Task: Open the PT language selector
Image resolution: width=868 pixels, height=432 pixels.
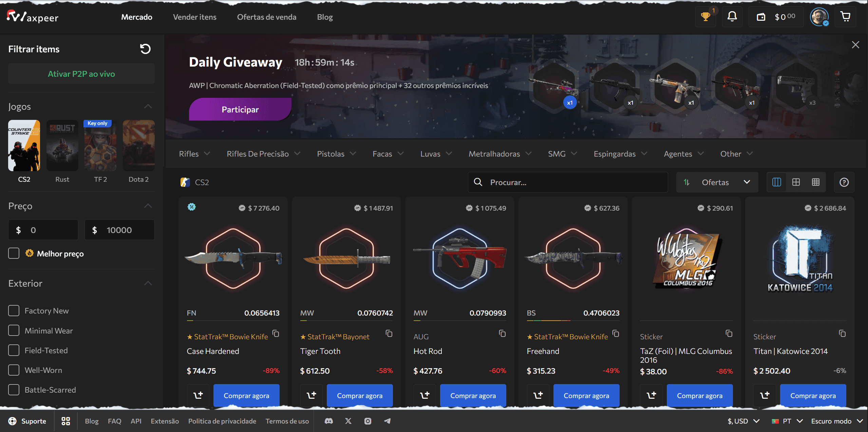Action: pos(787,421)
